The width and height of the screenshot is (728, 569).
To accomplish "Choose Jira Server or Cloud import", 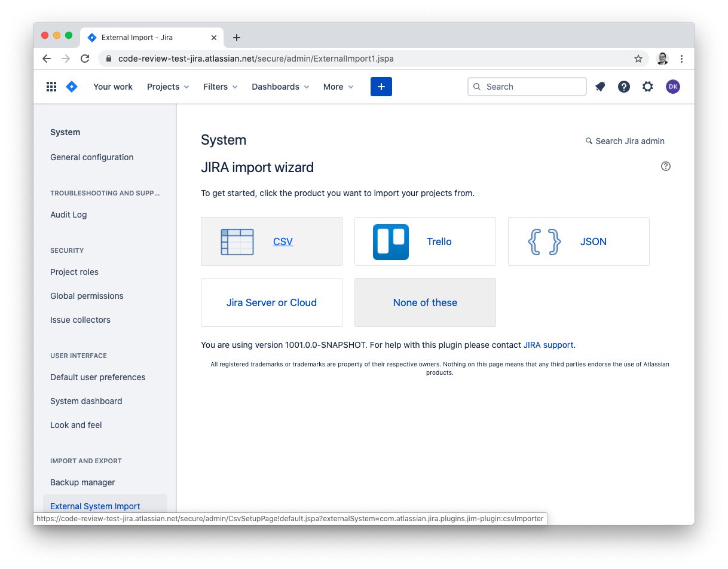I will tap(271, 302).
